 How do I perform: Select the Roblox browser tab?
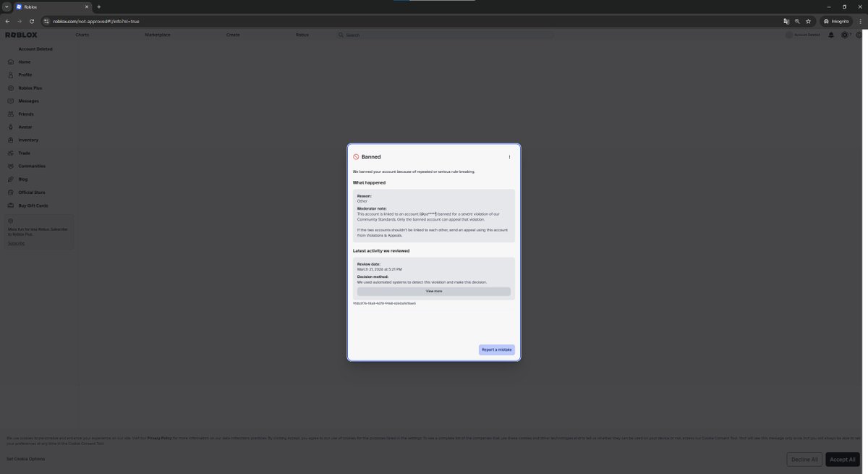tap(53, 7)
